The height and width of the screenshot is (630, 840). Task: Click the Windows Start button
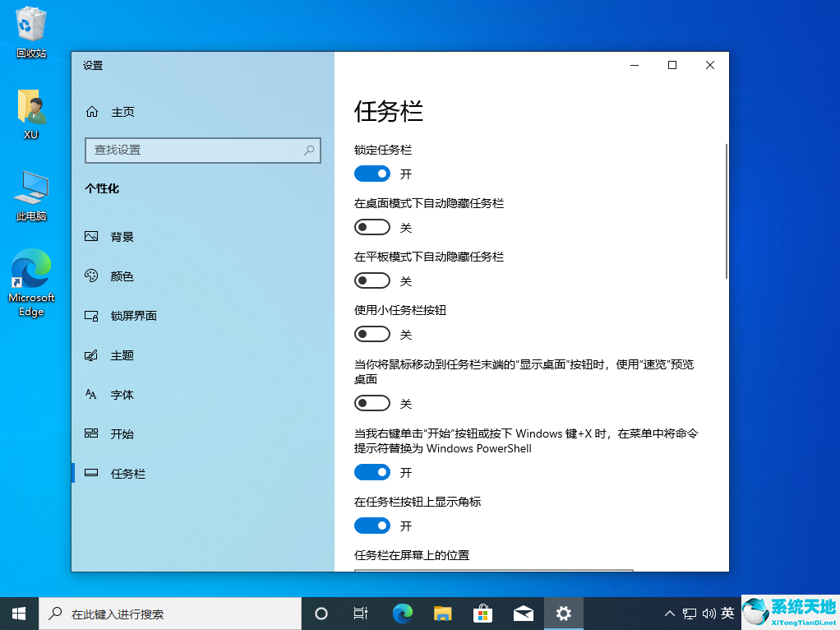[x=17, y=613]
